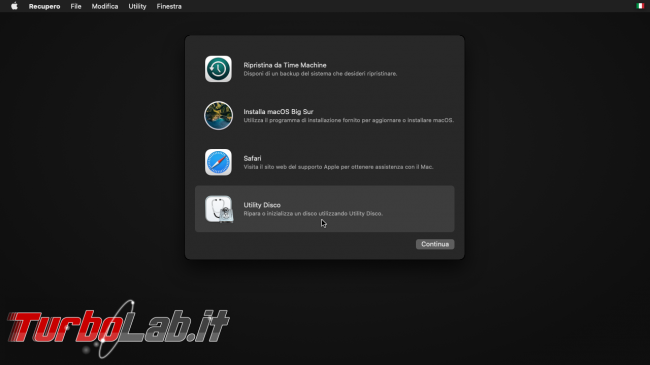650x365 pixels.
Task: Select the macOS Big Sur installer icon
Action: coord(218,115)
